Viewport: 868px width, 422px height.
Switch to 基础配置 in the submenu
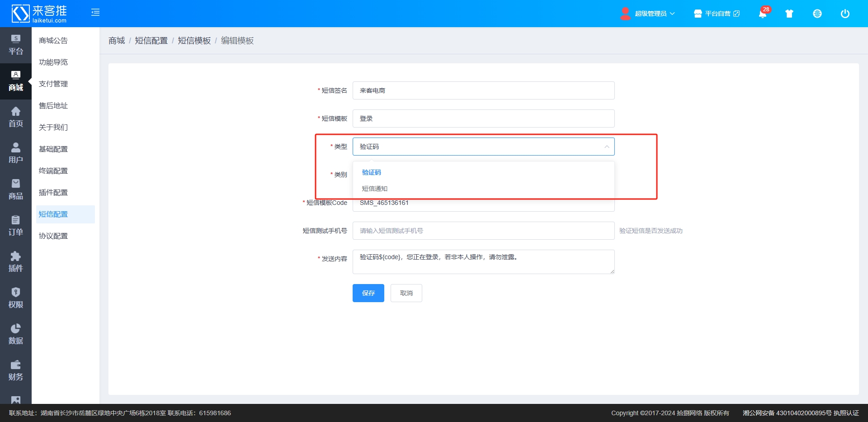tap(53, 149)
